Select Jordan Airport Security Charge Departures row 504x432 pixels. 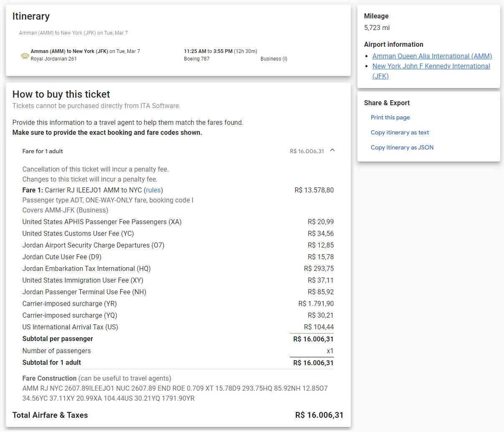178,245
